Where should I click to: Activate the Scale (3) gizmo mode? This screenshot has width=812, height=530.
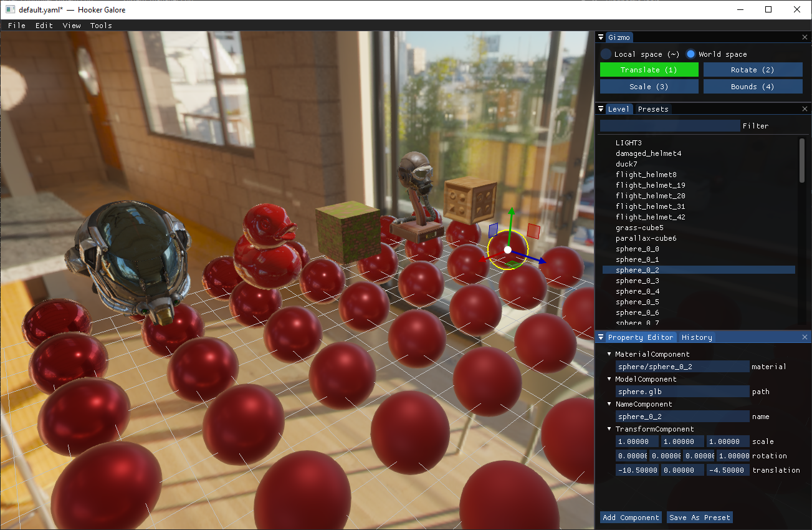coord(649,87)
